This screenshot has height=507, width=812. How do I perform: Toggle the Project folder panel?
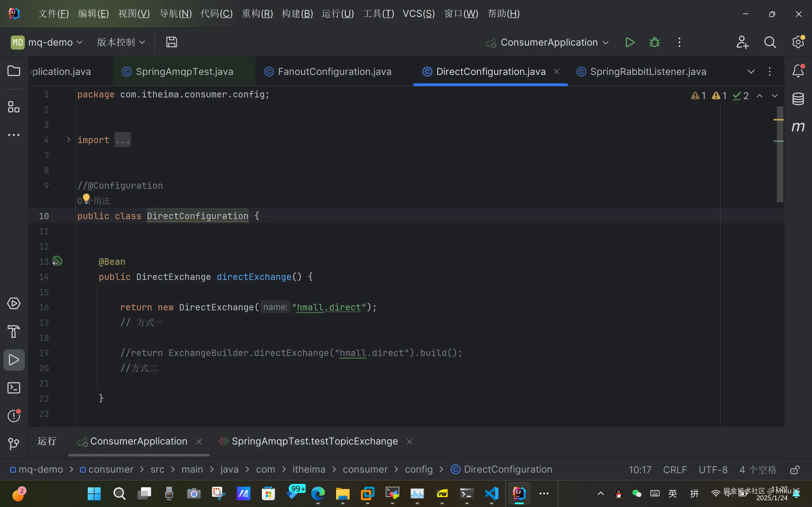click(x=14, y=71)
